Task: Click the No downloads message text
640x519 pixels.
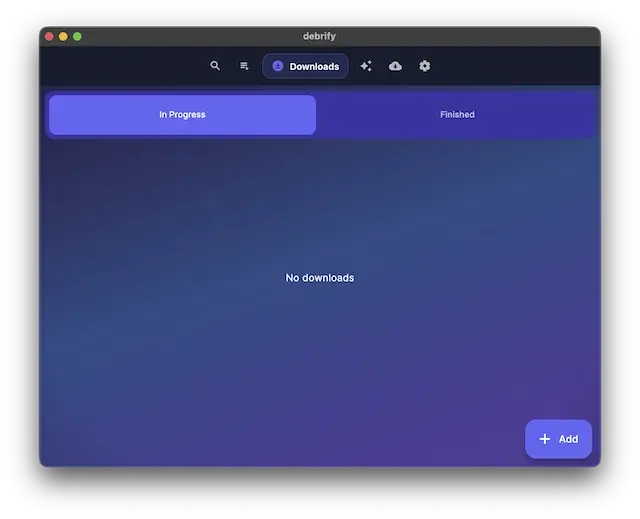Action: pyautogui.click(x=320, y=278)
